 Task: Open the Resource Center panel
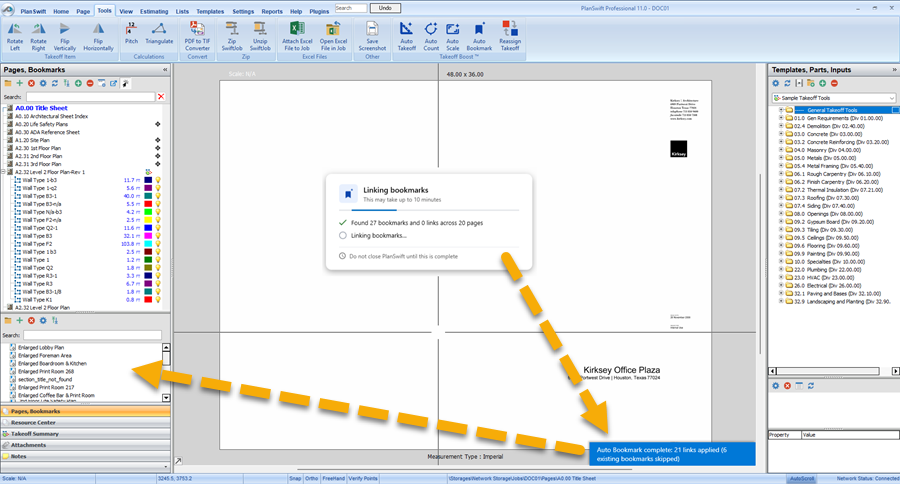click(86, 423)
